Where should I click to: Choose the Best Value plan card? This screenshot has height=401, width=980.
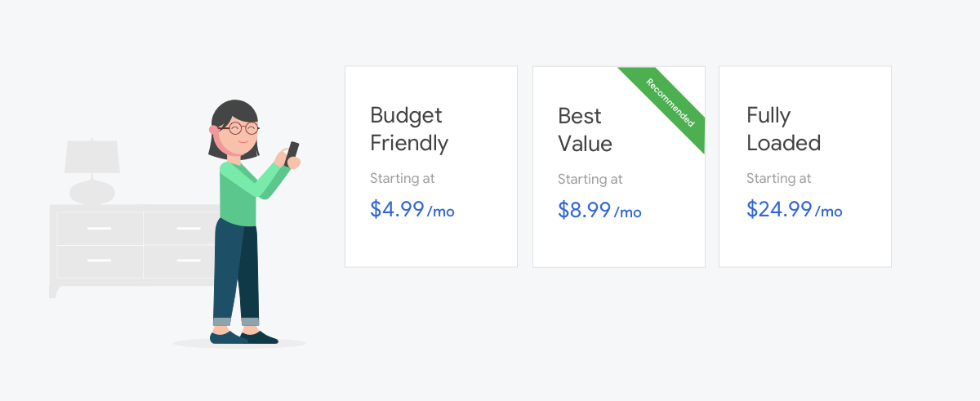click(618, 167)
